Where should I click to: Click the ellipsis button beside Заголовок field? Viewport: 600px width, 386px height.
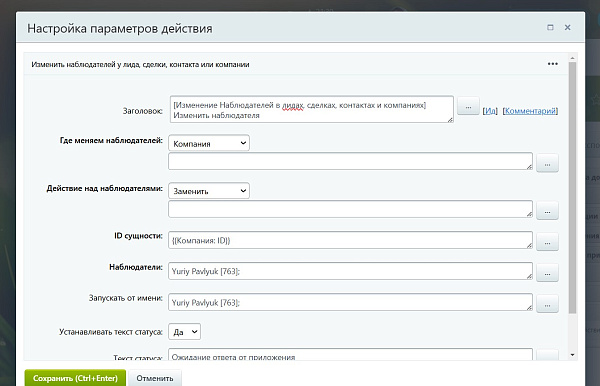pos(468,107)
